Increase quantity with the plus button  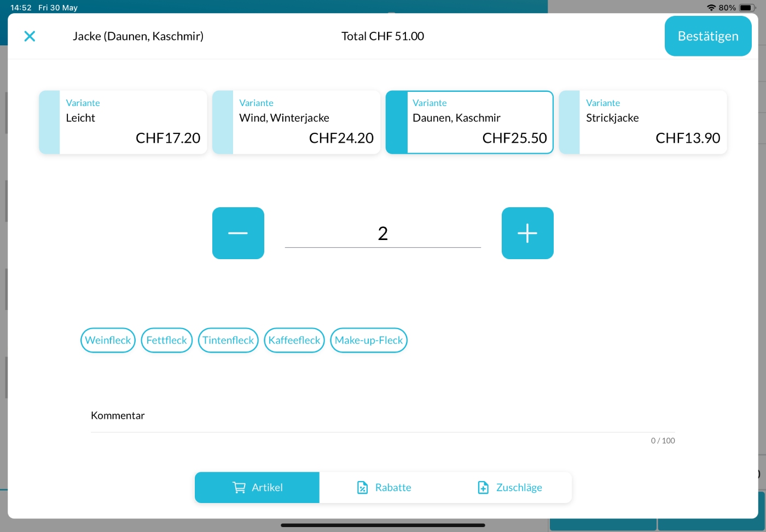(527, 233)
